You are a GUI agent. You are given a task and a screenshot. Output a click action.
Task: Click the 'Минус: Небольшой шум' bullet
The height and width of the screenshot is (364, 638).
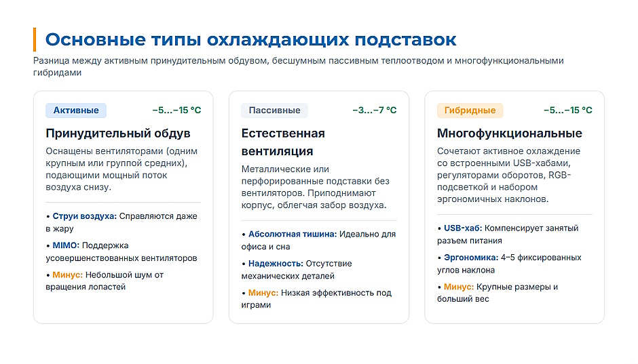click(x=105, y=281)
